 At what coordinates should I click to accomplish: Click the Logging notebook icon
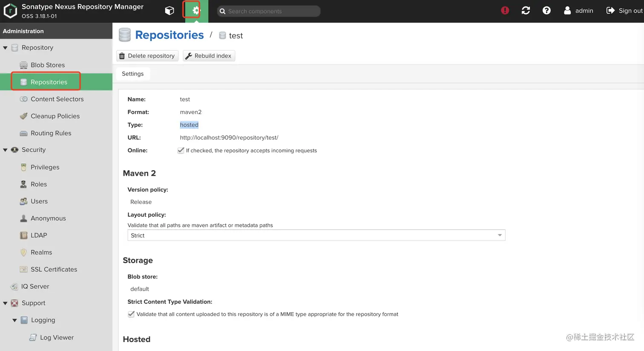(x=24, y=320)
